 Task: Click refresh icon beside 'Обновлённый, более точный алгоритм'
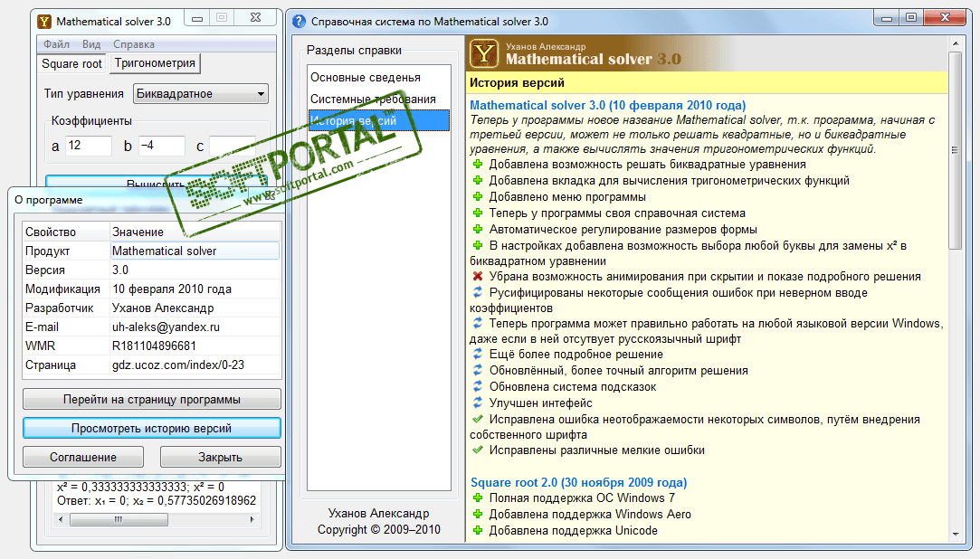point(478,370)
